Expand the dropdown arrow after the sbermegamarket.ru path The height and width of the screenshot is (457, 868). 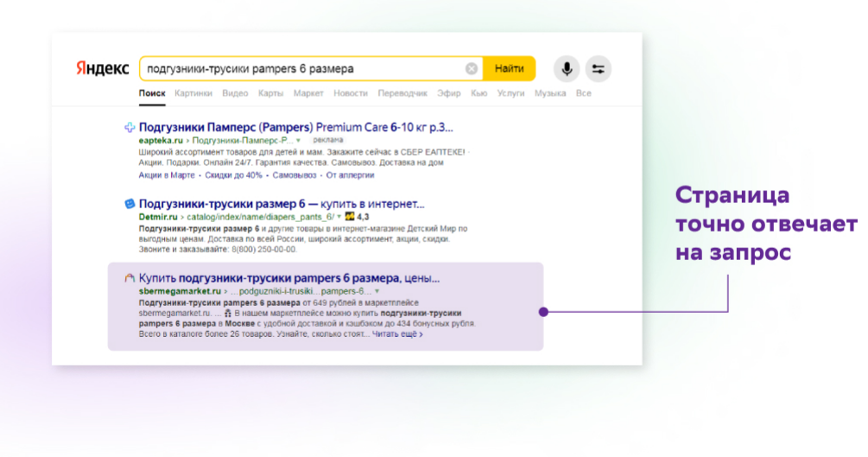click(x=377, y=291)
